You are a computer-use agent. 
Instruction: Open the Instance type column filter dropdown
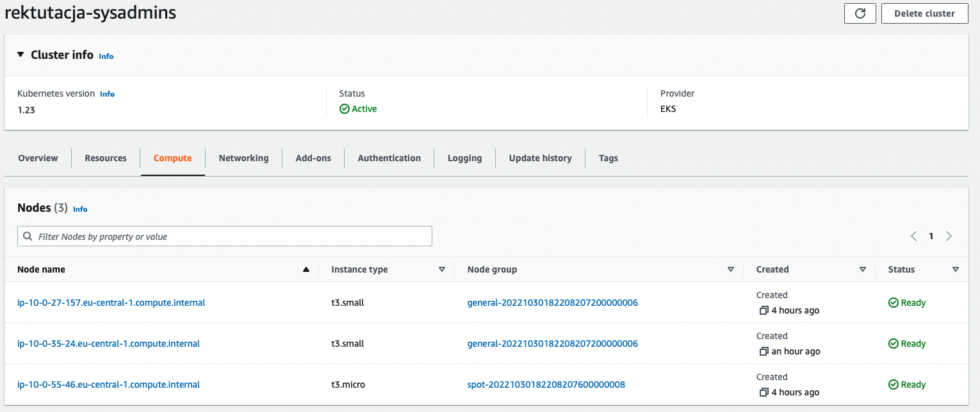[441, 269]
